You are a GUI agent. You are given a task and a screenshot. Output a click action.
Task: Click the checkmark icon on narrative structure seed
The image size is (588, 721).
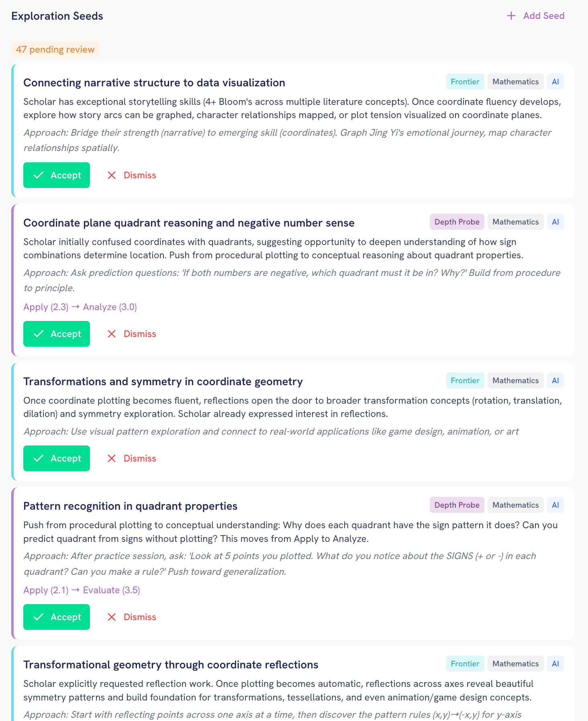[39, 175]
